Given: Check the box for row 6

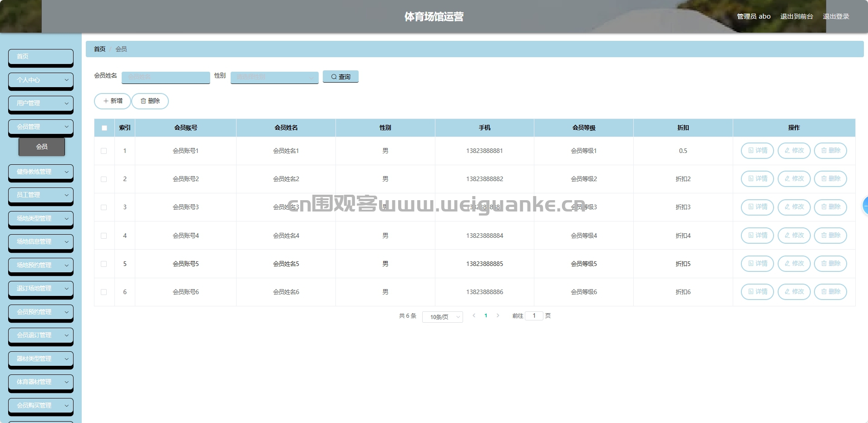Looking at the screenshot, I should click(x=104, y=292).
